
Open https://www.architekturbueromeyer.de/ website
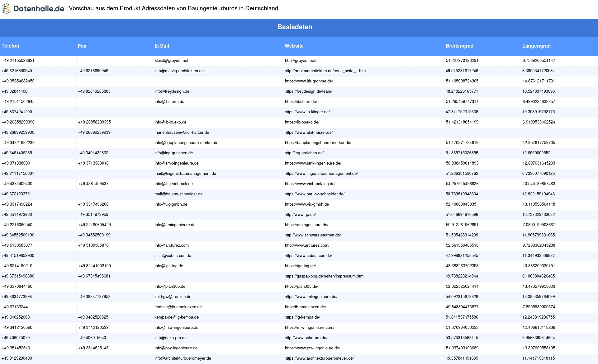coord(319,358)
